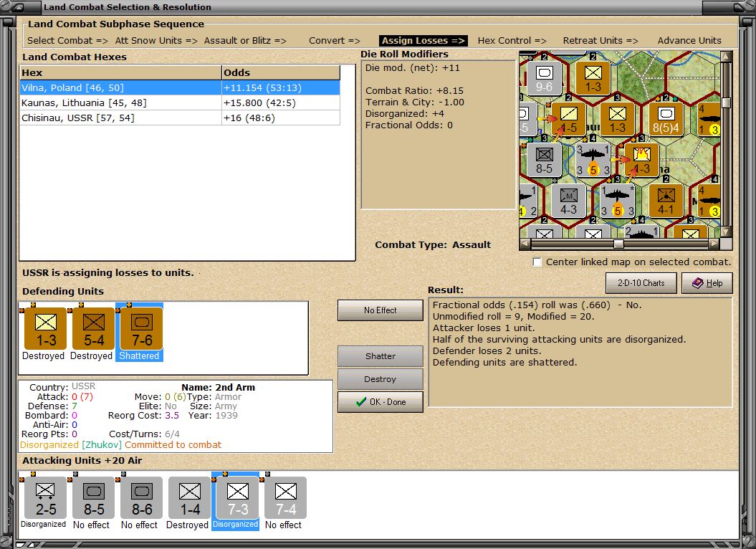Click the gray 8-5 counter on the map

click(x=545, y=160)
